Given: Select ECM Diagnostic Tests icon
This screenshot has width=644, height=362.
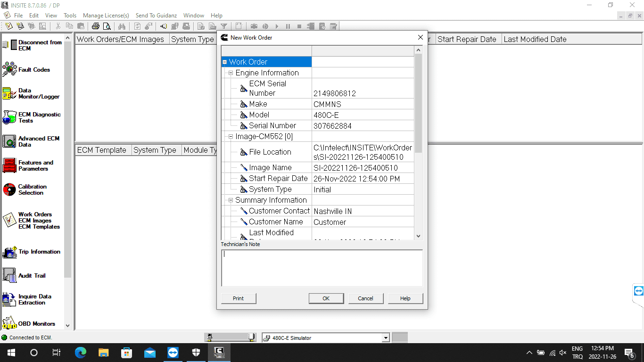Looking at the screenshot, I should (9, 117).
